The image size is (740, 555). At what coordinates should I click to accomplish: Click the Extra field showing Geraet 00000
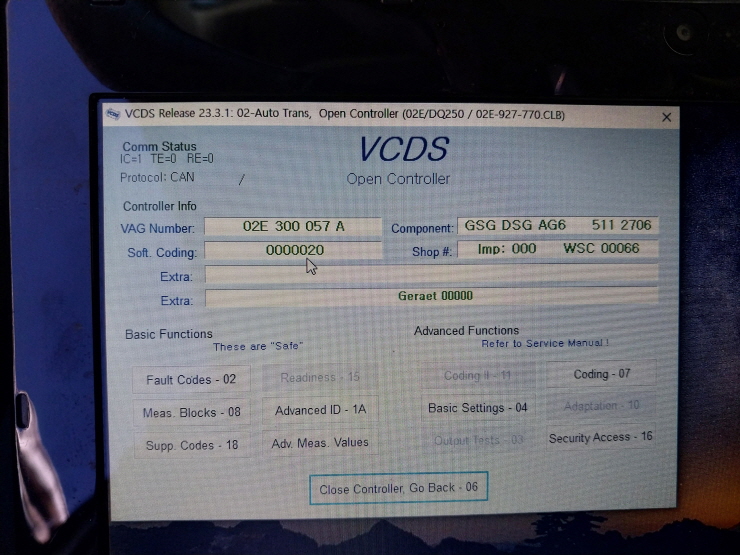(431, 297)
